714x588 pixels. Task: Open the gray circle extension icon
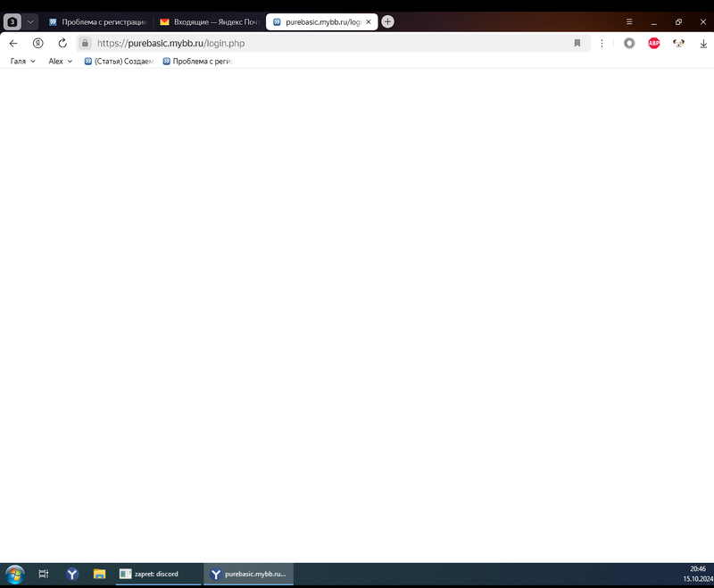click(629, 43)
